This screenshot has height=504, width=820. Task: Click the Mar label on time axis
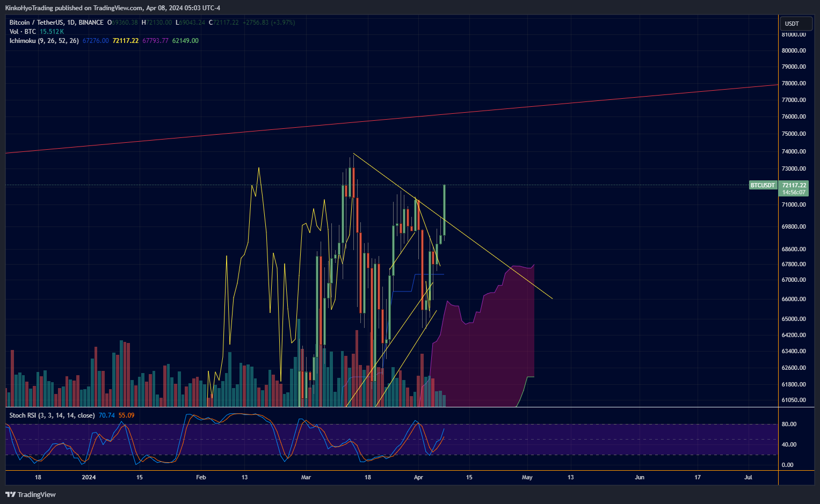tap(306, 477)
